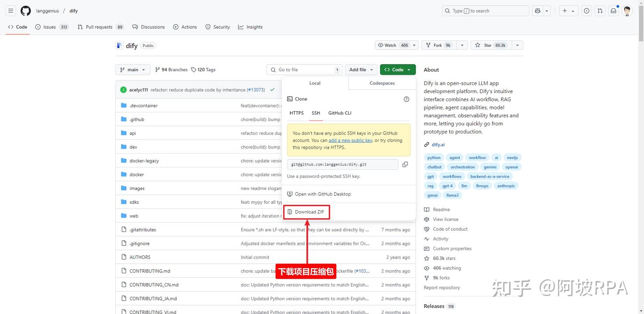Open the Activity sidebar link
Viewport: 644px width, 314px height.
(x=436, y=239)
